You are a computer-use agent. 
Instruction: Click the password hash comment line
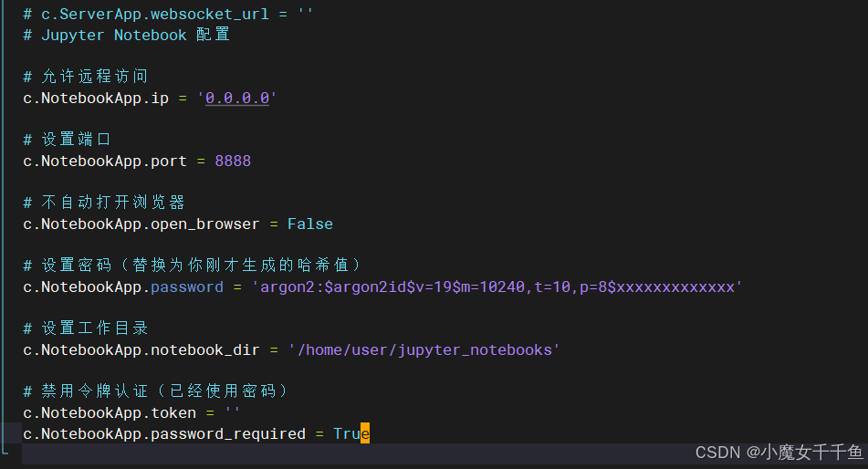tap(193, 266)
